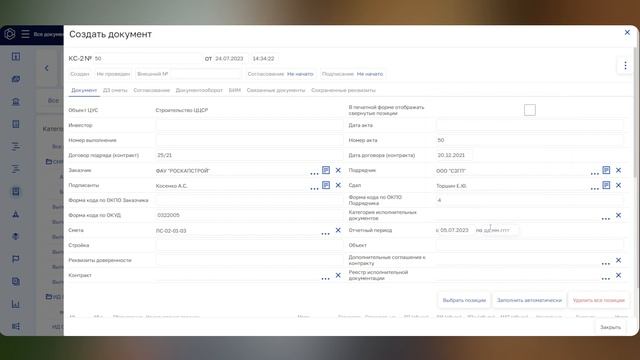Screen dimensions: 640x360
Task: Click the Форма кода по ОКУД field
Action: point(249,215)
